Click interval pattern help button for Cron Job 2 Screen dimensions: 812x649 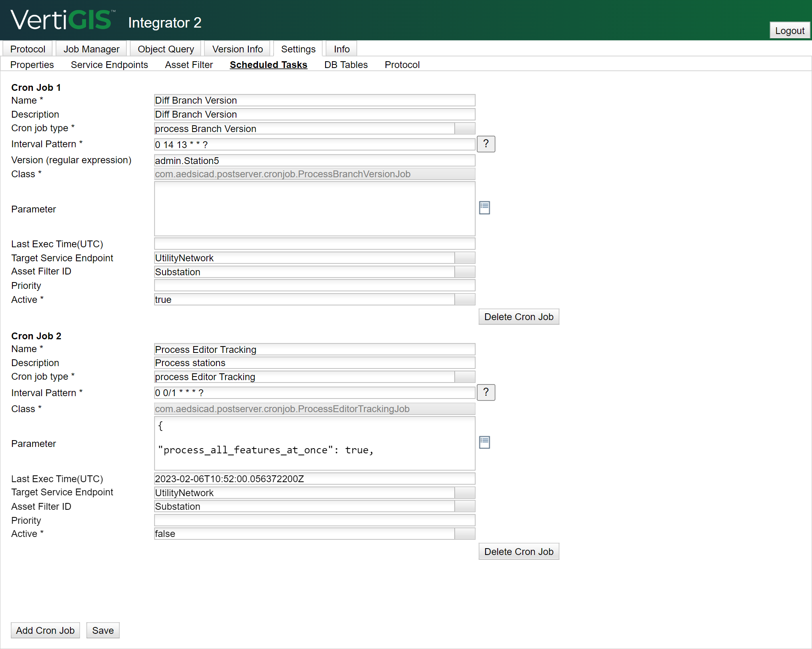(x=486, y=393)
